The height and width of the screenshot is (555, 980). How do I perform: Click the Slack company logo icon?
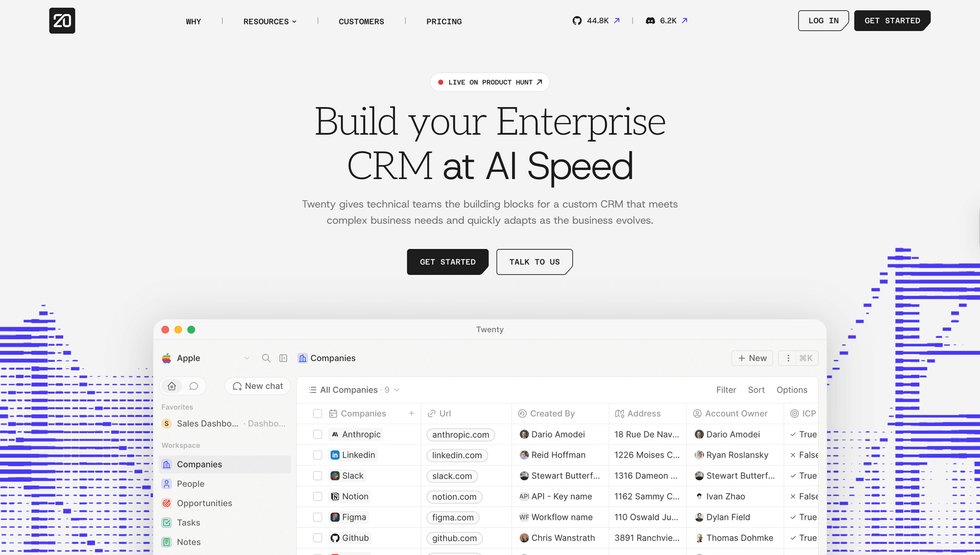[335, 476]
